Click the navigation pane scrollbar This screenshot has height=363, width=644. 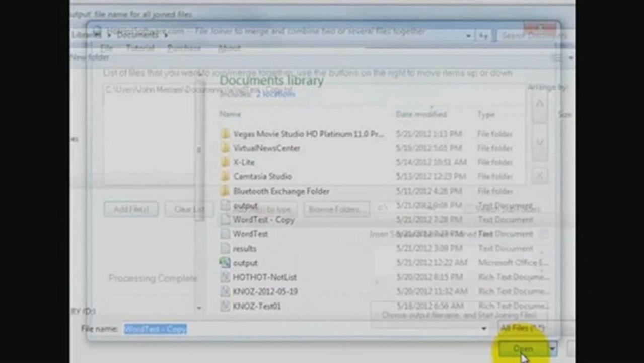click(200, 150)
